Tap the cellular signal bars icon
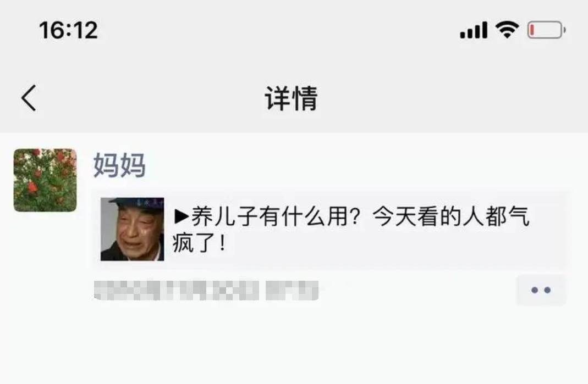The image size is (588, 384). pyautogui.click(x=474, y=30)
